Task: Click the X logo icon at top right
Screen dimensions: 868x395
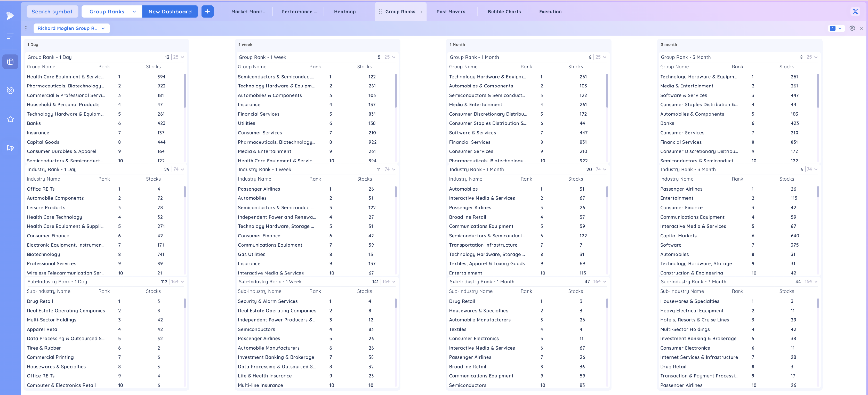Action: point(855,12)
